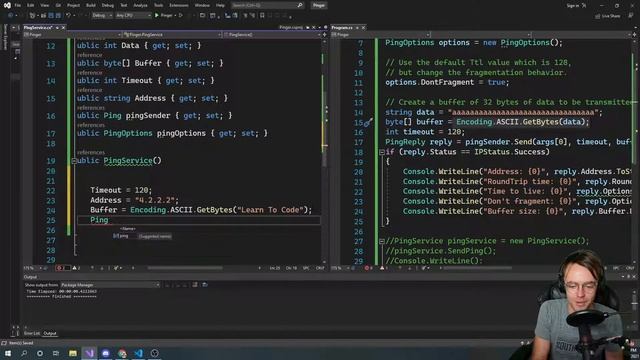Screen dimensions: 640x360
Task: Click Start Without Debugging outline play icon
Action: pyautogui.click(x=180, y=16)
